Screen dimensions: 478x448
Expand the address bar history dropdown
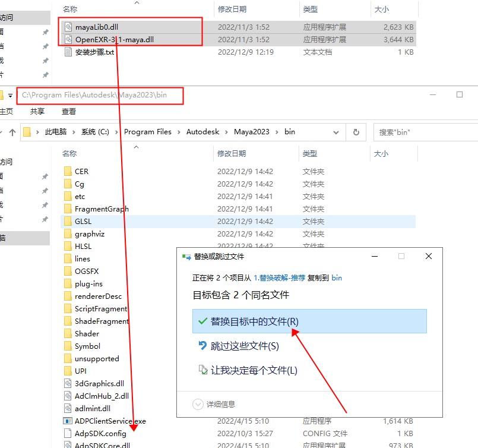(x=336, y=132)
